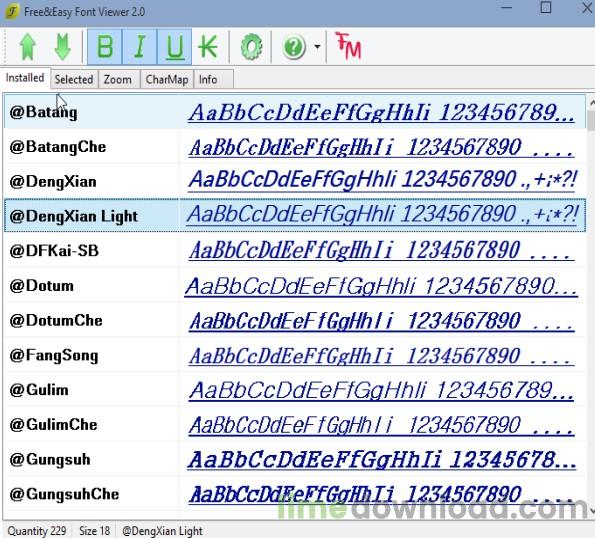595x538 pixels.
Task: Click the red FM font manager icon
Action: coord(348,46)
